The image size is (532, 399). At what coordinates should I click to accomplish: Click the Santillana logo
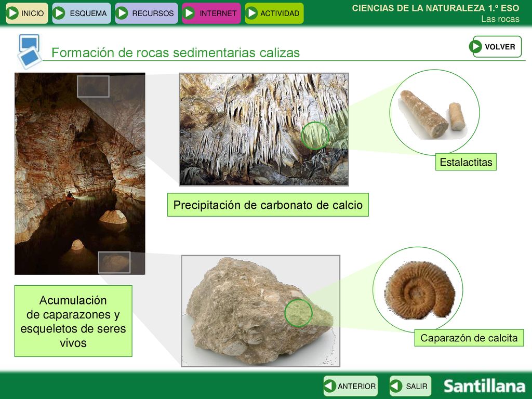[x=485, y=386]
